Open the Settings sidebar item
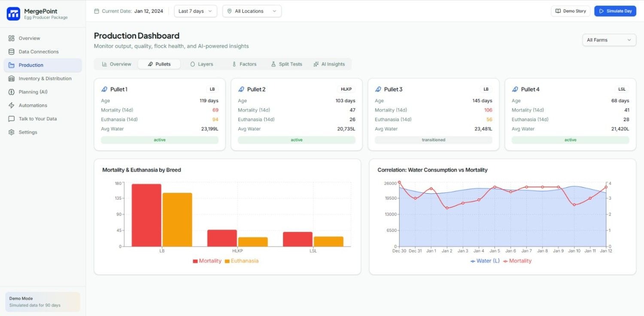Image resolution: width=644 pixels, height=316 pixels. point(28,132)
